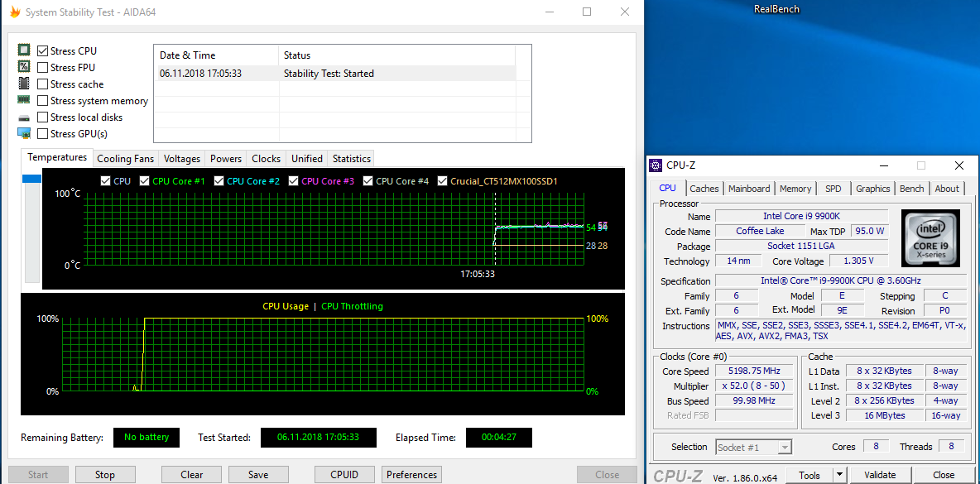Screen dimensions: 980x484
Task: Click the monitor icon beside Stress GPU(s)
Action: [24, 133]
